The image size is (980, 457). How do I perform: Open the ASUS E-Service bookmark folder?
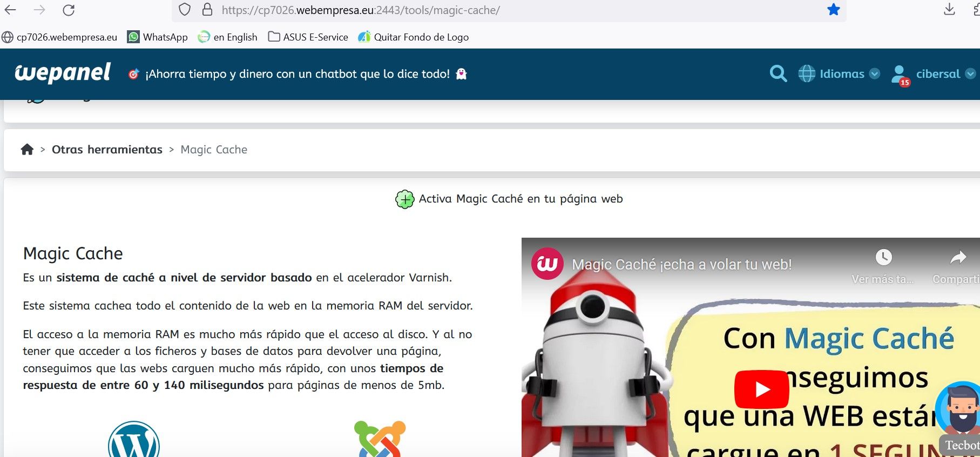(308, 37)
